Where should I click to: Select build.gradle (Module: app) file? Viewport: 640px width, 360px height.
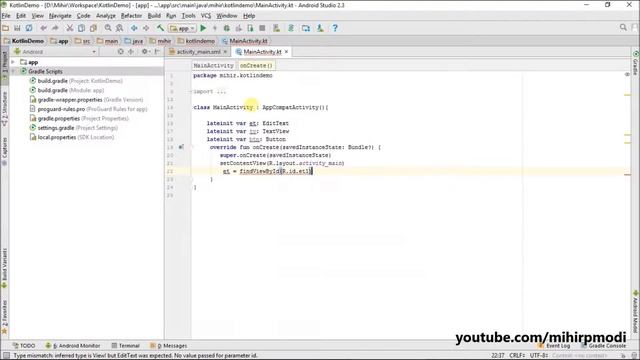tap(67, 90)
